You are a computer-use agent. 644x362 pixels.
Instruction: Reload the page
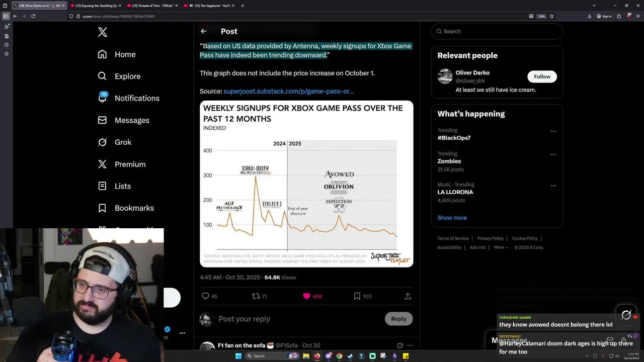tap(33, 16)
